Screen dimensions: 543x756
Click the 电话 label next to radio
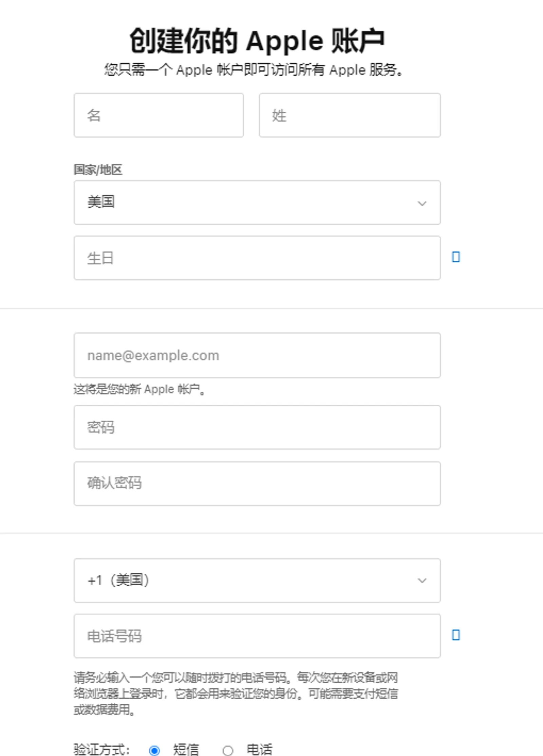pyautogui.click(x=259, y=750)
